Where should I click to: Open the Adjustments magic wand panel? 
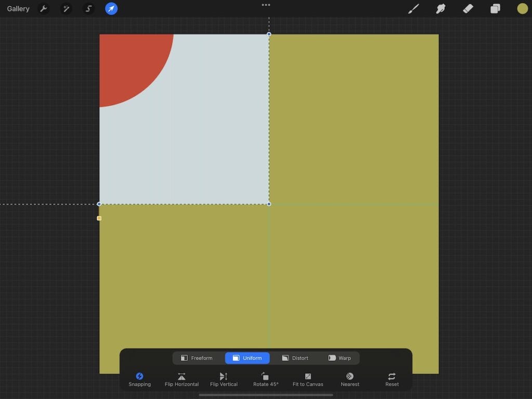[x=66, y=8]
